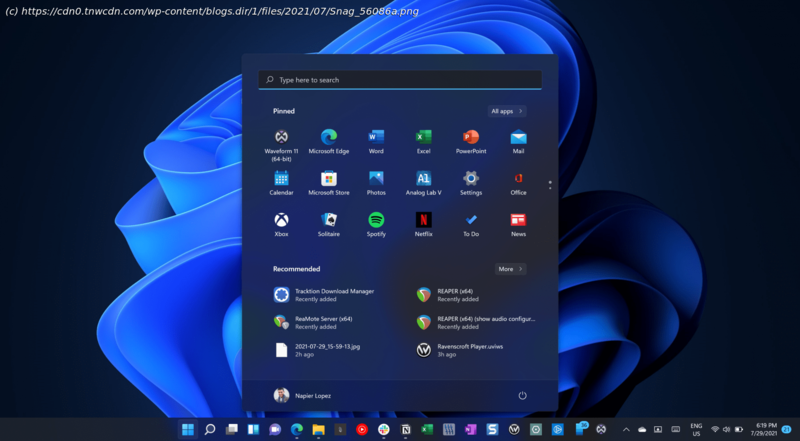Viewport: 800px width, 441px height.
Task: Open Napier Lopez account menu
Action: 302,396
